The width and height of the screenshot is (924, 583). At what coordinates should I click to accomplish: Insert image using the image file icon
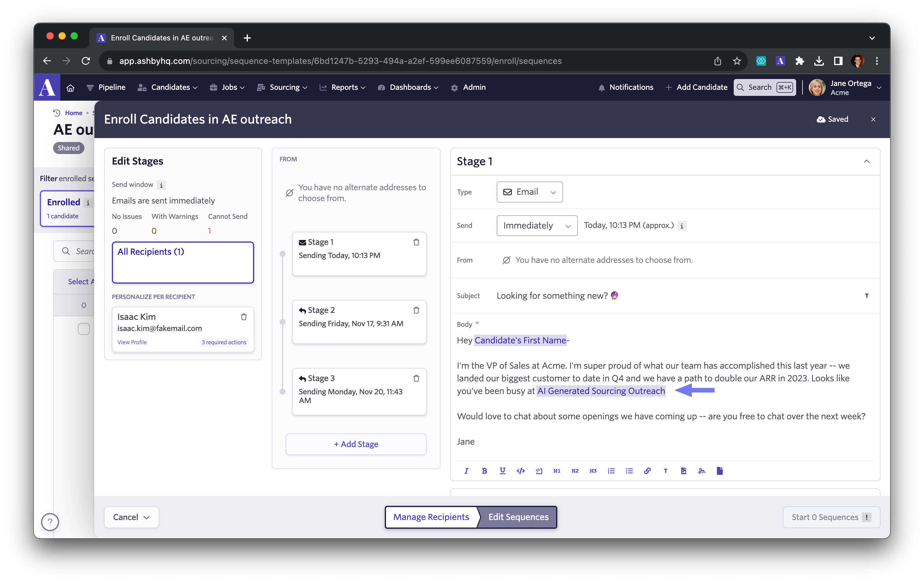683,471
